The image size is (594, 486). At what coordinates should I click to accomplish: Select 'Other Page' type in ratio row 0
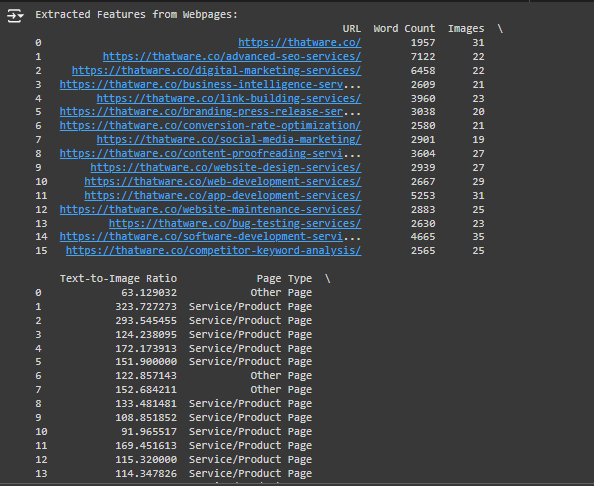click(x=281, y=293)
